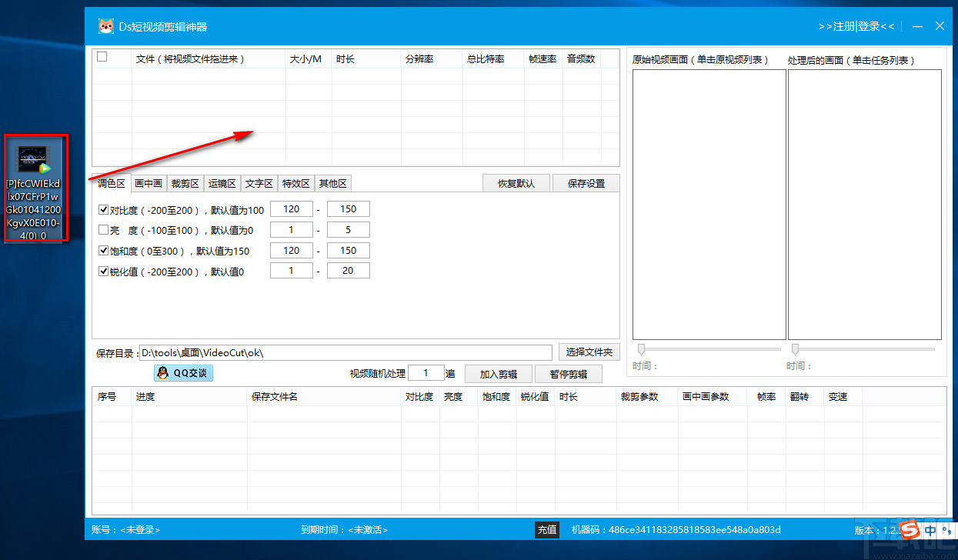Toggle the select-all files checkbox
The image size is (958, 560).
(102, 57)
